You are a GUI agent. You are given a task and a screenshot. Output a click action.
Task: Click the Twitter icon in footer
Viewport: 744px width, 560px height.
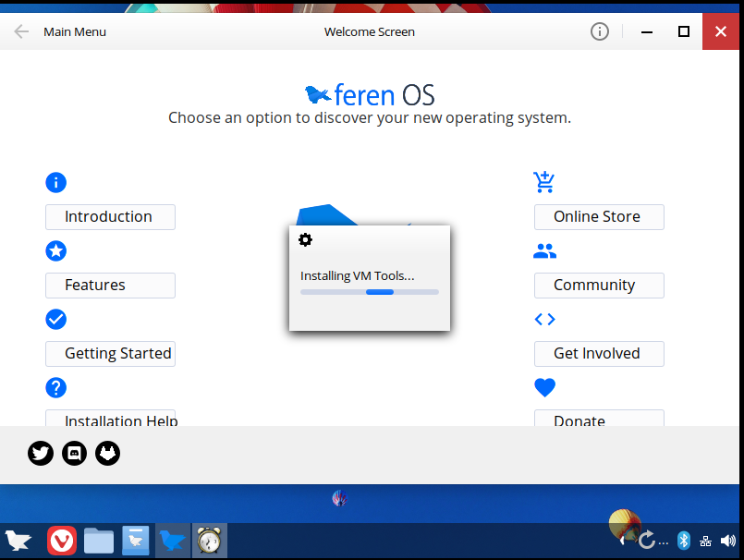[41, 453]
